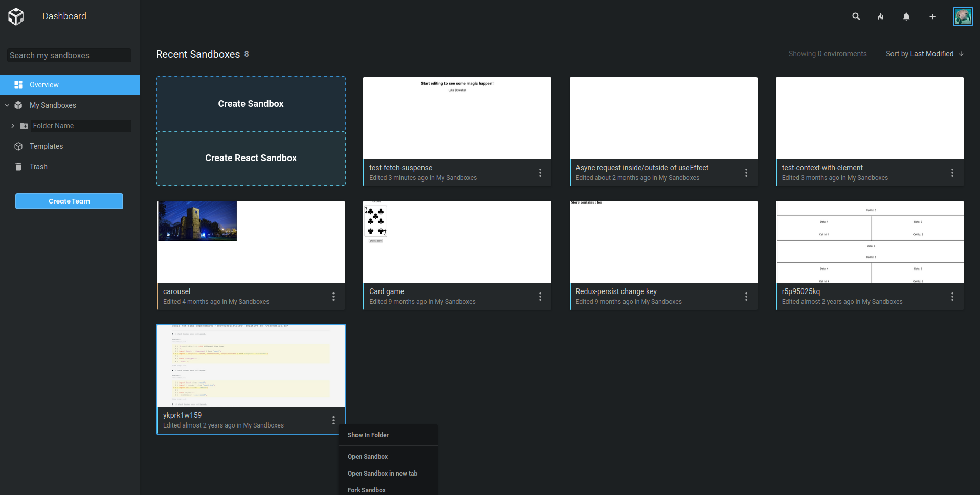Viewport: 980px width, 495px height.
Task: Open Redux-persist change key thumbnail
Action: click(663, 242)
